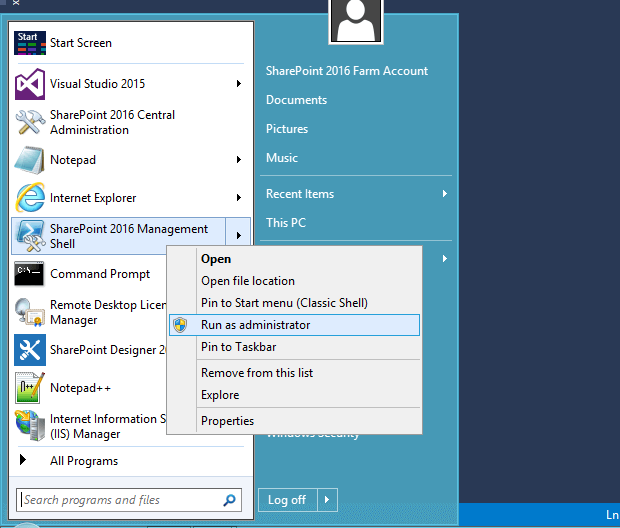This screenshot has height=528, width=620.
Task: Open the Pictures link
Action: 287,129
